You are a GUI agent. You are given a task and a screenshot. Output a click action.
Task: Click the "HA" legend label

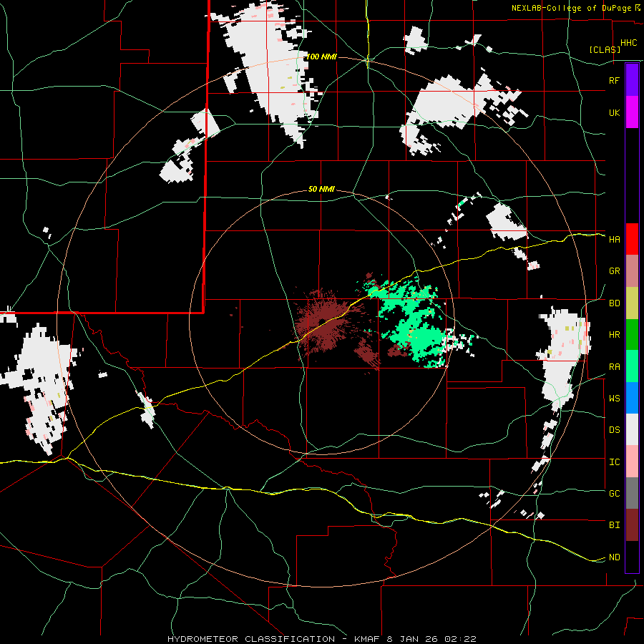(614, 239)
